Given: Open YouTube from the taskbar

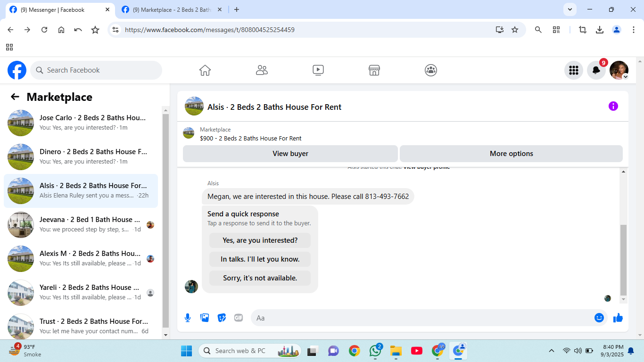Looking at the screenshot, I should click(417, 351).
